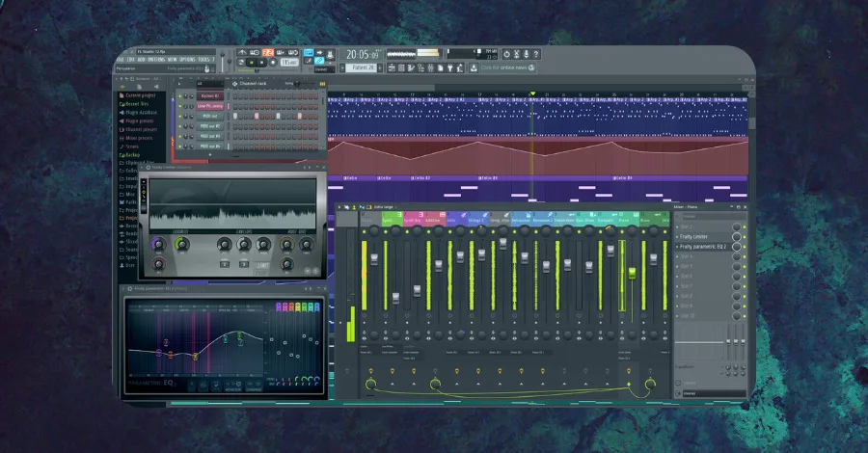Expand Mixer presets folder in browser

(136, 138)
